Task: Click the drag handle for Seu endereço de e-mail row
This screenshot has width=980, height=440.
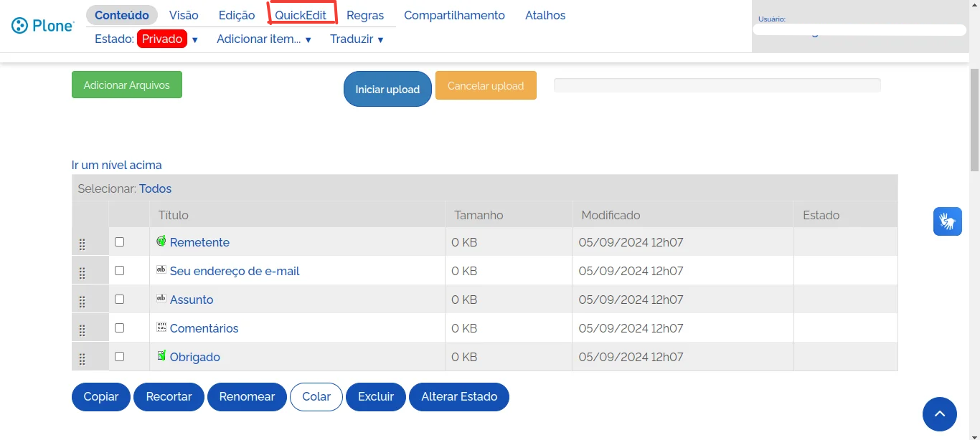Action: (x=82, y=273)
